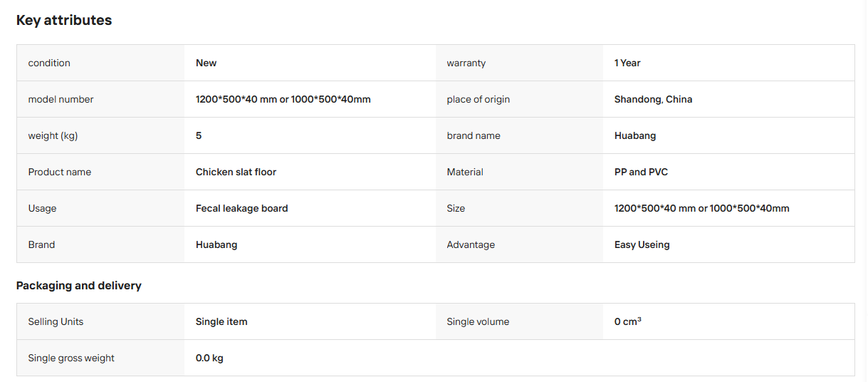The height and width of the screenshot is (382, 868).
Task: Select the 0.0 kg gross weight value
Action: tap(209, 358)
